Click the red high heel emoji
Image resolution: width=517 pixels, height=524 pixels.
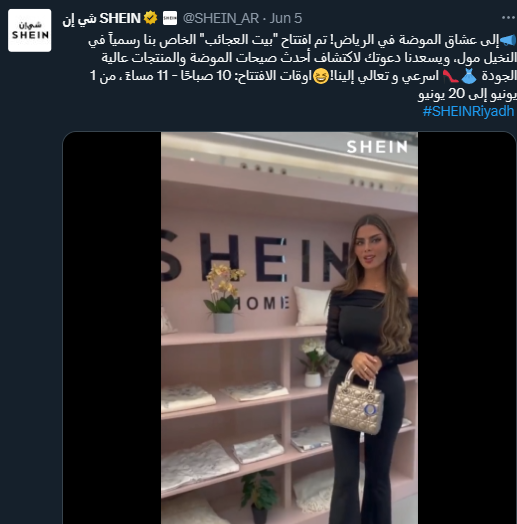click(x=450, y=77)
